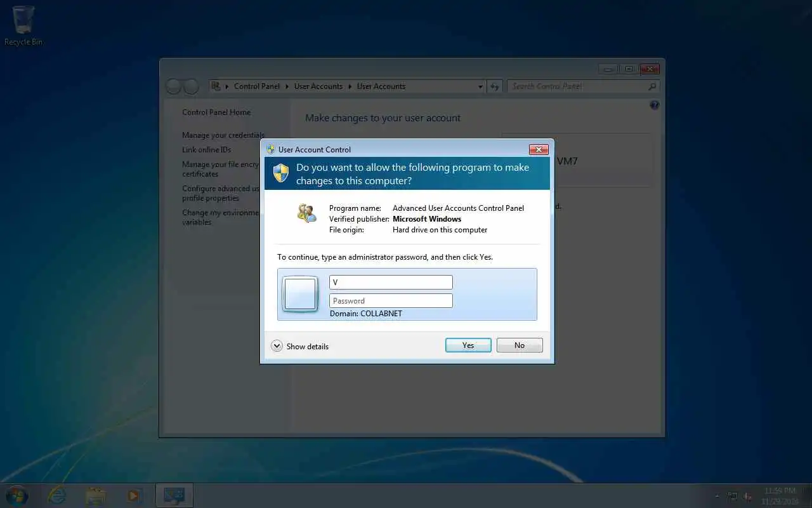Screen dimensions: 812x508
Task: Open Windows Media Player taskbar icon
Action: click(x=134, y=495)
